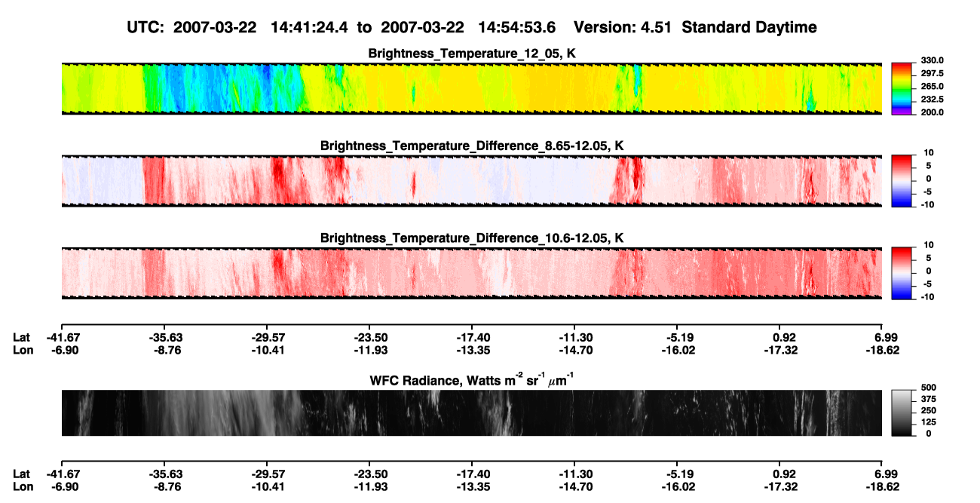Click longitude '-16.02' under the WFC Radiance strip
The height and width of the screenshot is (503, 980).
pos(680,486)
